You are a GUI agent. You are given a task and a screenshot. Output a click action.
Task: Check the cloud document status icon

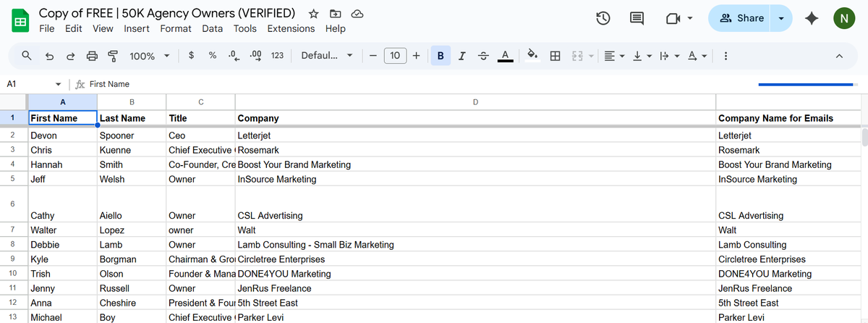[357, 14]
